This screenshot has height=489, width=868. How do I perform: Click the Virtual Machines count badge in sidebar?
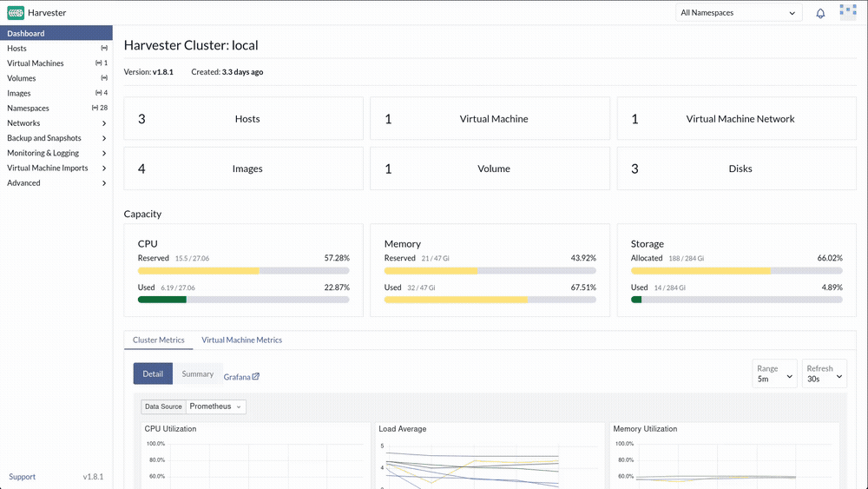(x=102, y=63)
